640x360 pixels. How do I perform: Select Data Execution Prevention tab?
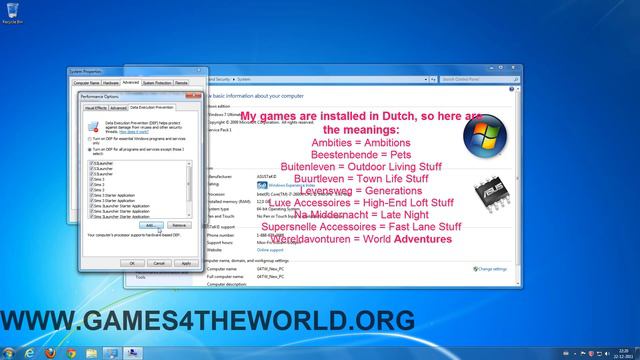152,107
